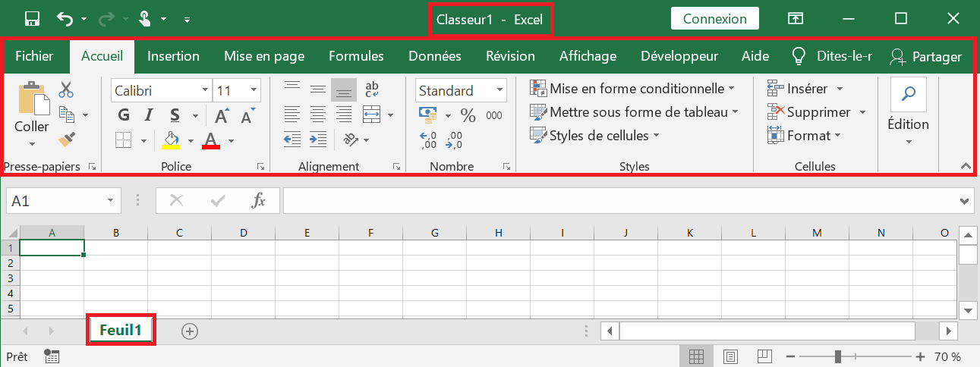Open the Formules tab
980x367 pixels.
[356, 56]
